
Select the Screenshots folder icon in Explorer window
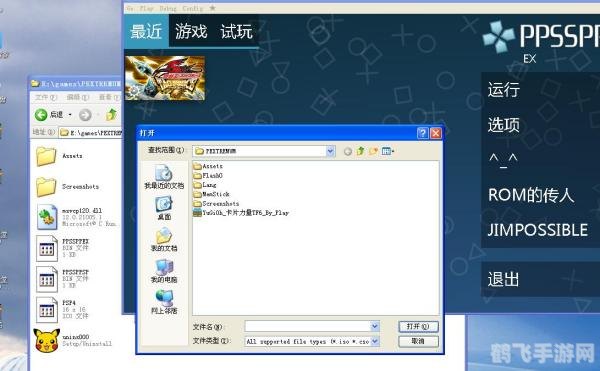pos(46,187)
